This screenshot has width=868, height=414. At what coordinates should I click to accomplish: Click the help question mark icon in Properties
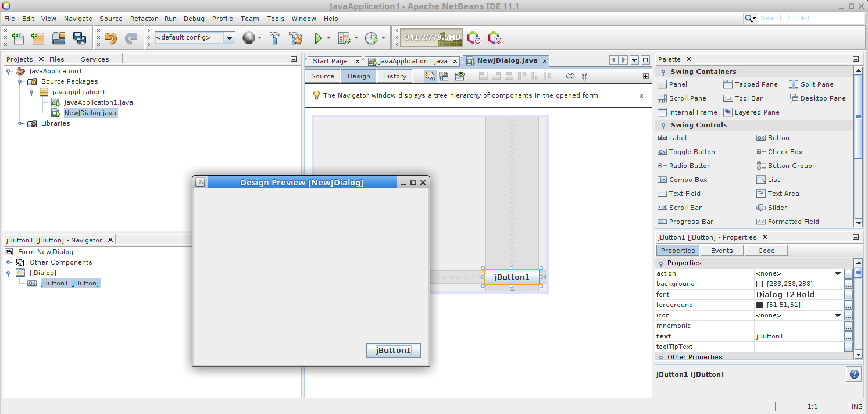click(854, 374)
